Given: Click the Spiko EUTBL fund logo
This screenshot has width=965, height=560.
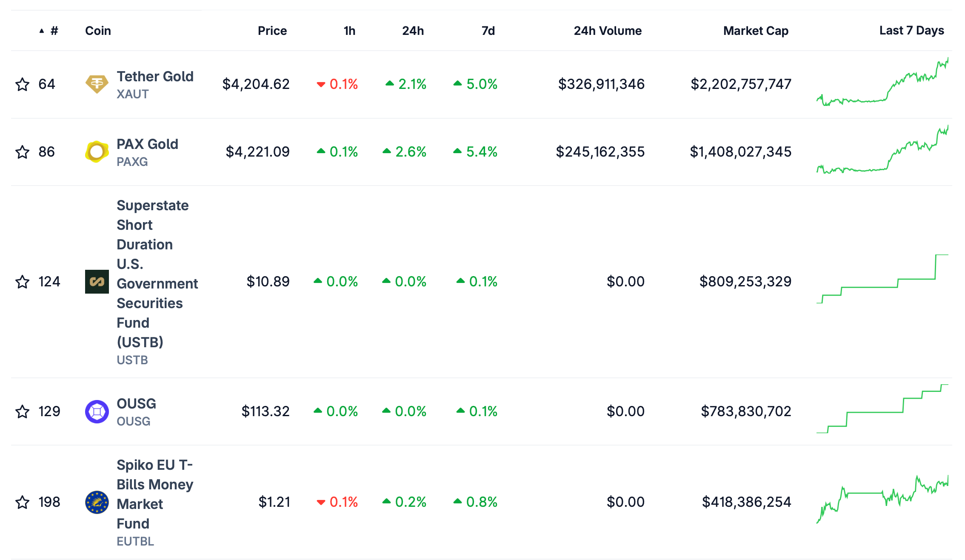Looking at the screenshot, I should pos(97,502).
